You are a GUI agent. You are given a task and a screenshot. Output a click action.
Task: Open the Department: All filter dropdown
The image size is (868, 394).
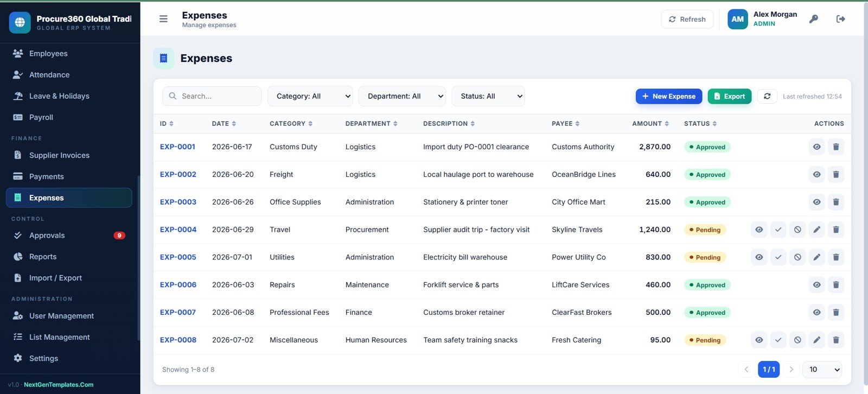[x=402, y=96]
